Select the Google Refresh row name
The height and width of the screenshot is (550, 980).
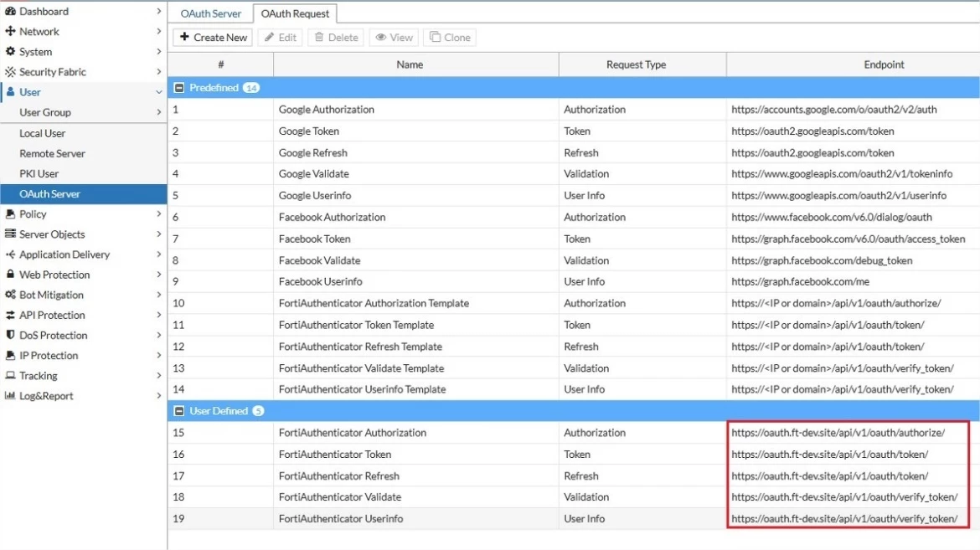(x=312, y=152)
